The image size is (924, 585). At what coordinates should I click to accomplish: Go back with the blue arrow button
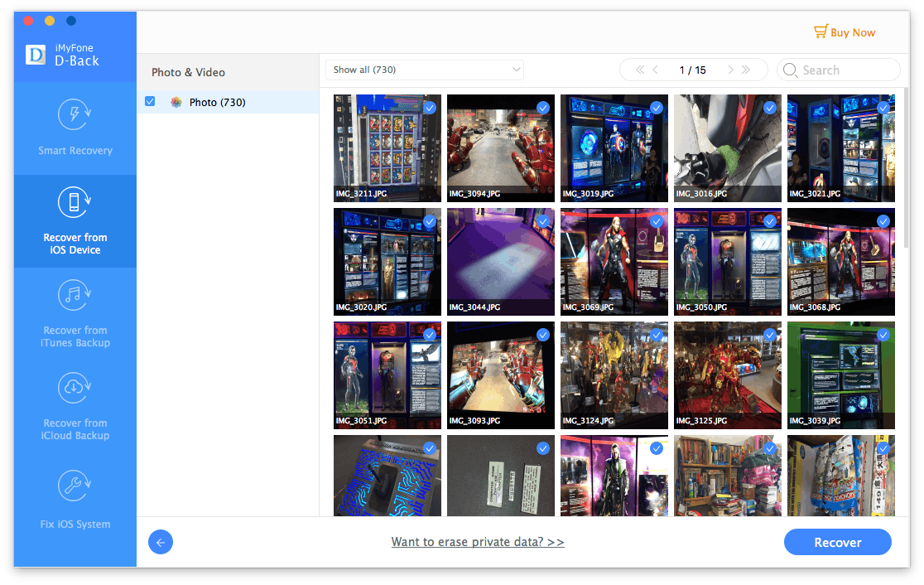point(161,542)
